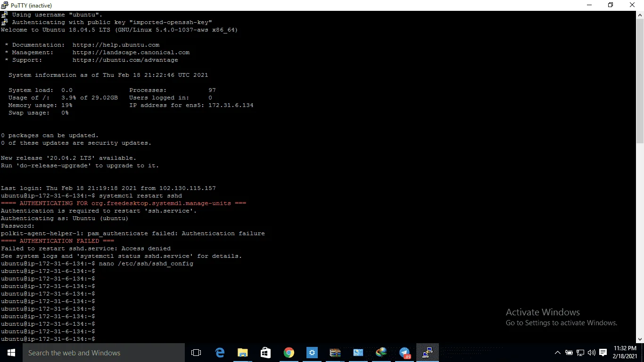Click the IP address 172.31.6.134 text

click(231, 105)
